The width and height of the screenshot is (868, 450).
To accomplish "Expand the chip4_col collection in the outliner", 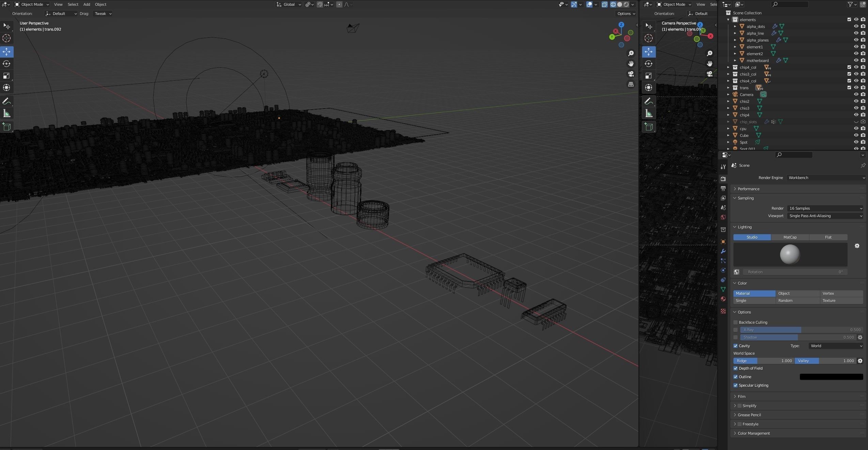I will pyautogui.click(x=729, y=67).
